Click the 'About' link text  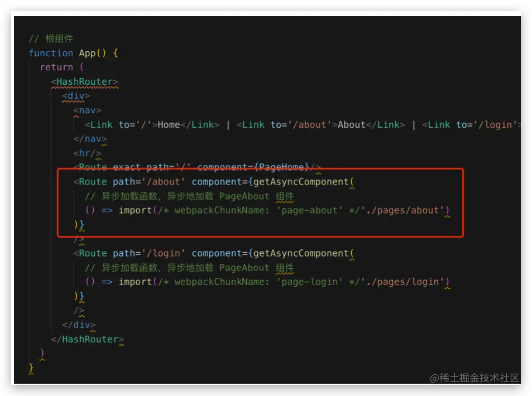tap(352, 125)
